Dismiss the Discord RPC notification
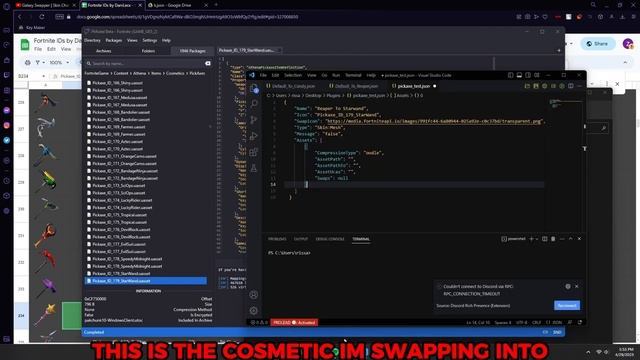This screenshot has height=360, width=640. [576, 287]
